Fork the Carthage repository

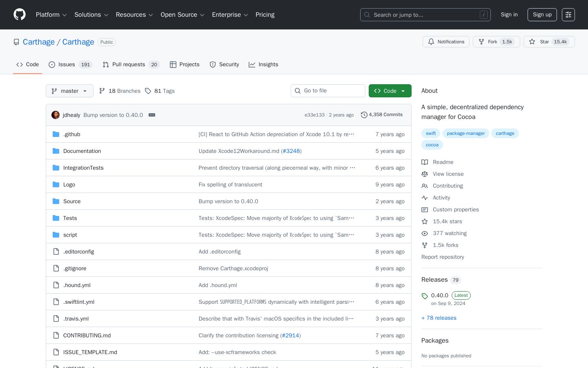(x=496, y=42)
